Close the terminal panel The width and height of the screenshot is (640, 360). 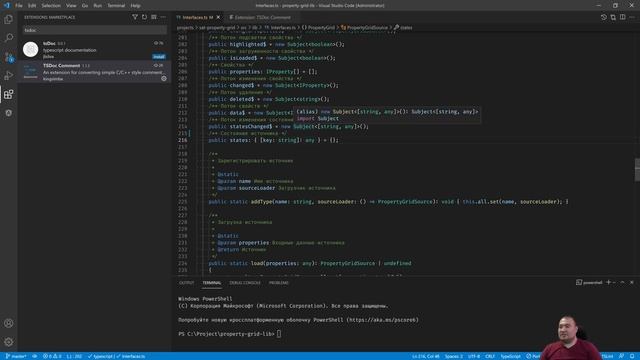click(x=632, y=282)
